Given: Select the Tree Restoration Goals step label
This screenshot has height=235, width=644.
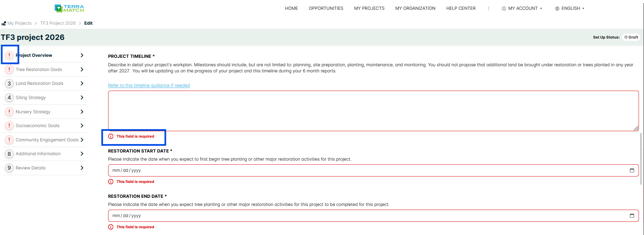Looking at the screenshot, I should pyautogui.click(x=39, y=69).
